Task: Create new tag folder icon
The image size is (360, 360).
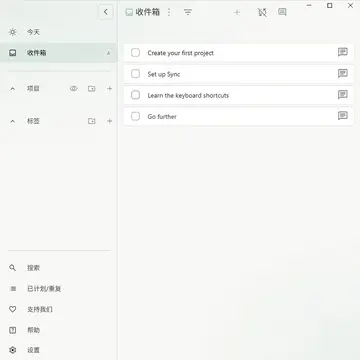Action: coord(92,121)
